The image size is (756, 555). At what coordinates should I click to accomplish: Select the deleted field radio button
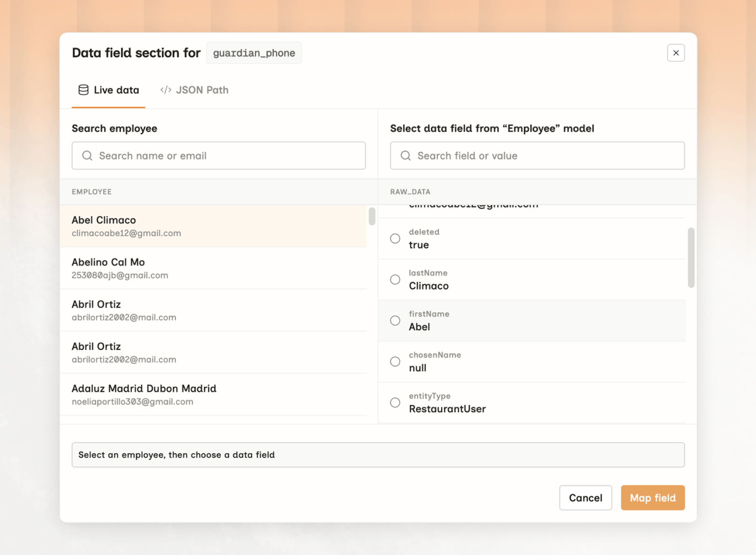tap(395, 239)
